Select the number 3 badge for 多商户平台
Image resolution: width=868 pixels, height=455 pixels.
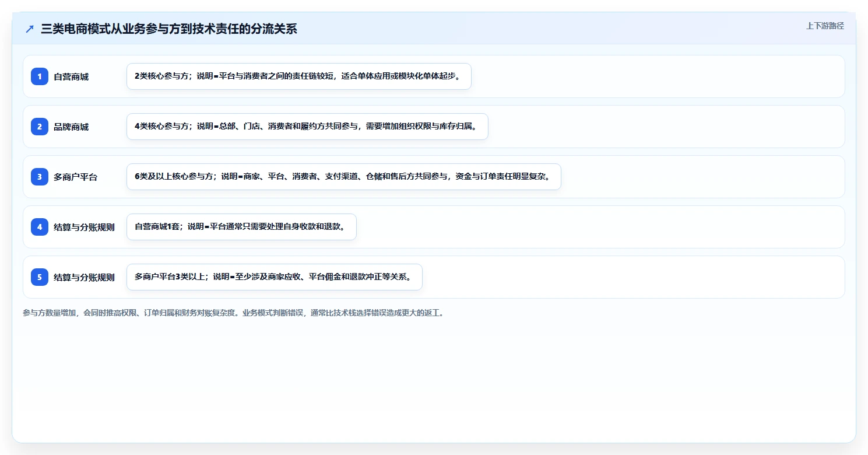40,177
